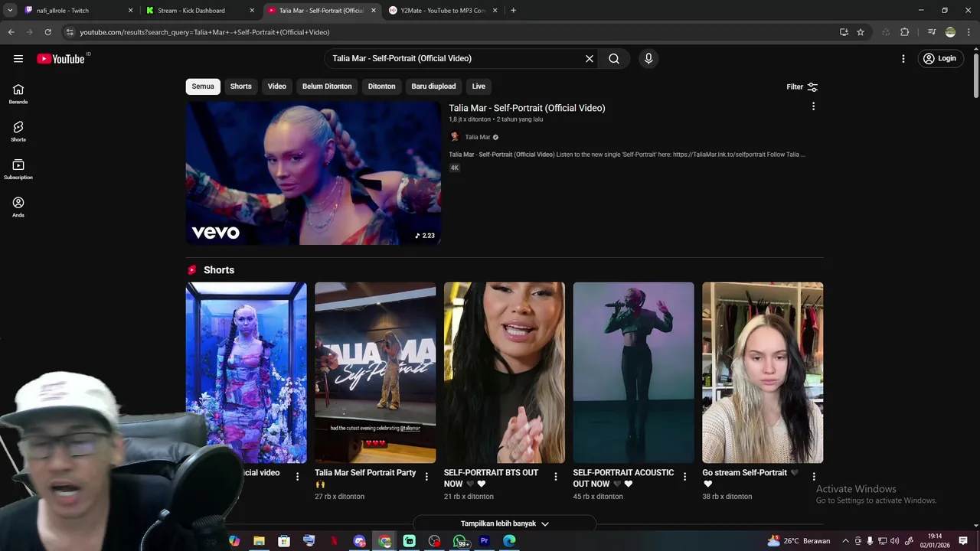Clear the YouTube search box text
The width and height of the screenshot is (980, 551).
point(590,58)
